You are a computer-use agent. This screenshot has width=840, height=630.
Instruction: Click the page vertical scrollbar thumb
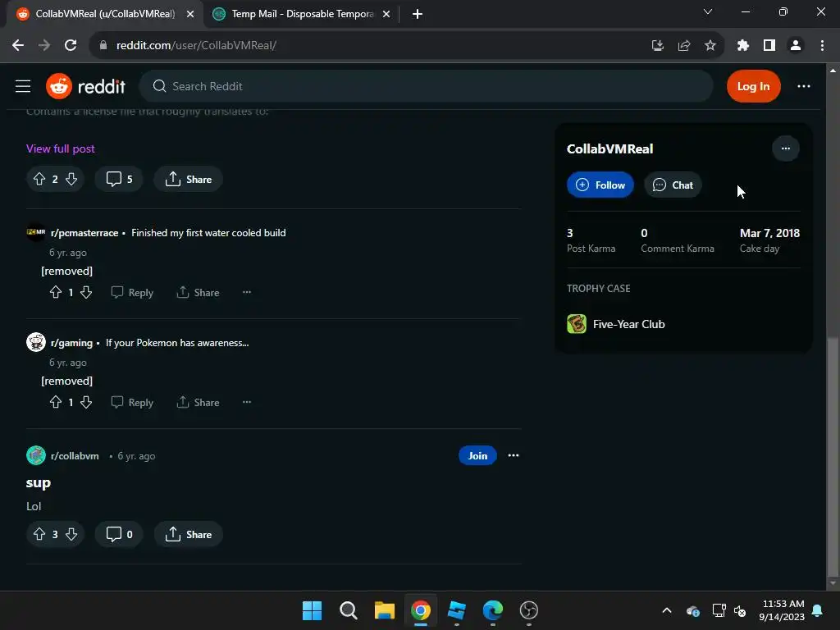tap(833, 454)
